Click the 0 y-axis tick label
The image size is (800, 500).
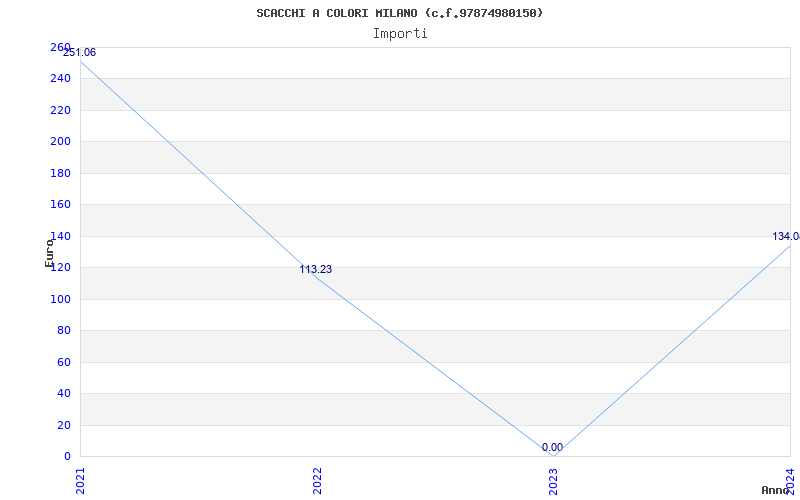tap(67, 457)
